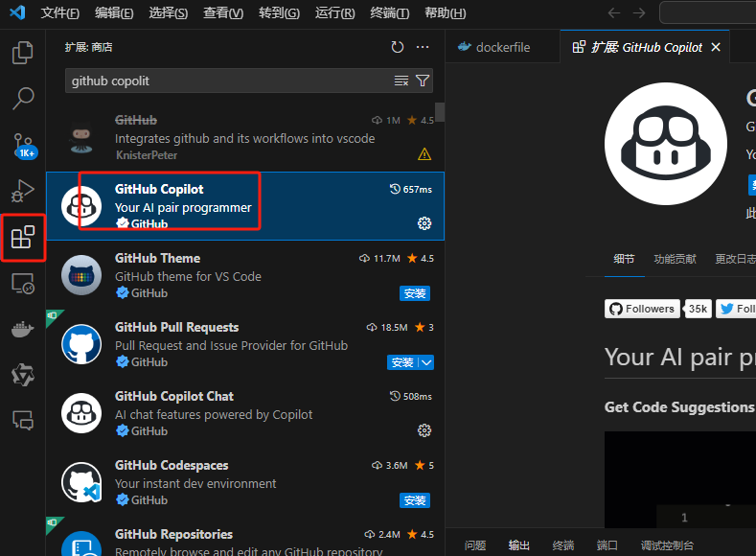Open the 转到(G) menu
756x556 pixels.
pyautogui.click(x=279, y=13)
